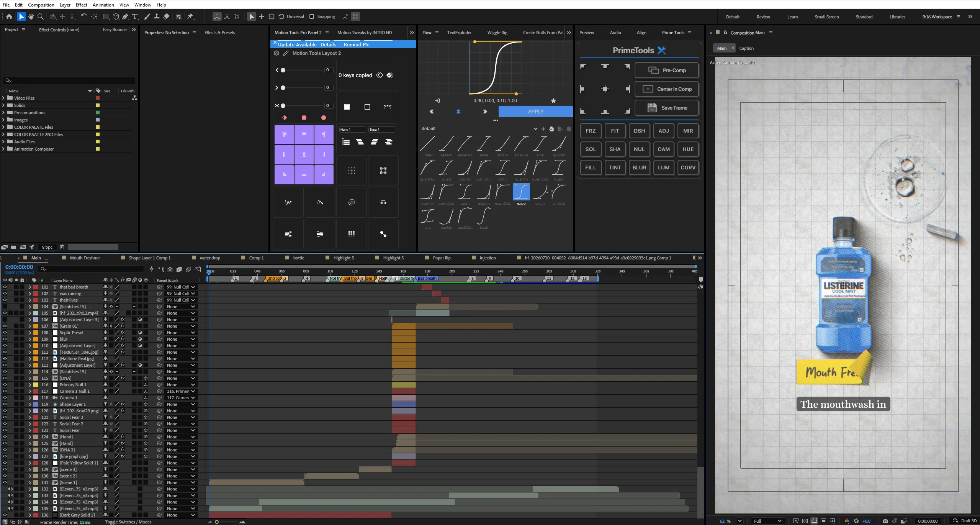Switch to the Mouth Freshner timeline tab
Viewport: 980px width, 525px height.
[85, 258]
